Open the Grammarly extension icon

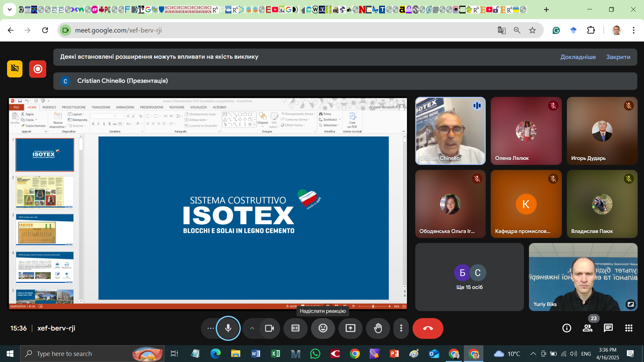click(556, 30)
